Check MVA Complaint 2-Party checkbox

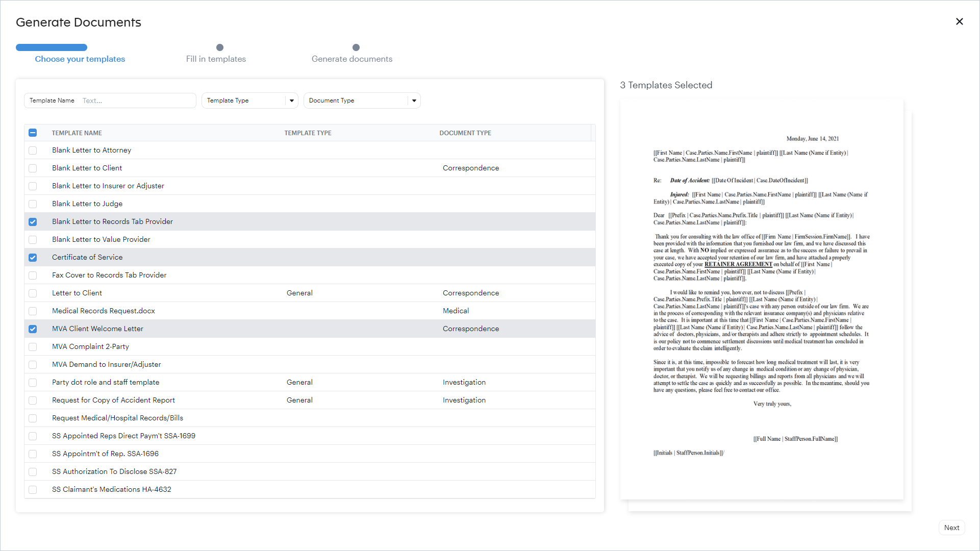[33, 347]
